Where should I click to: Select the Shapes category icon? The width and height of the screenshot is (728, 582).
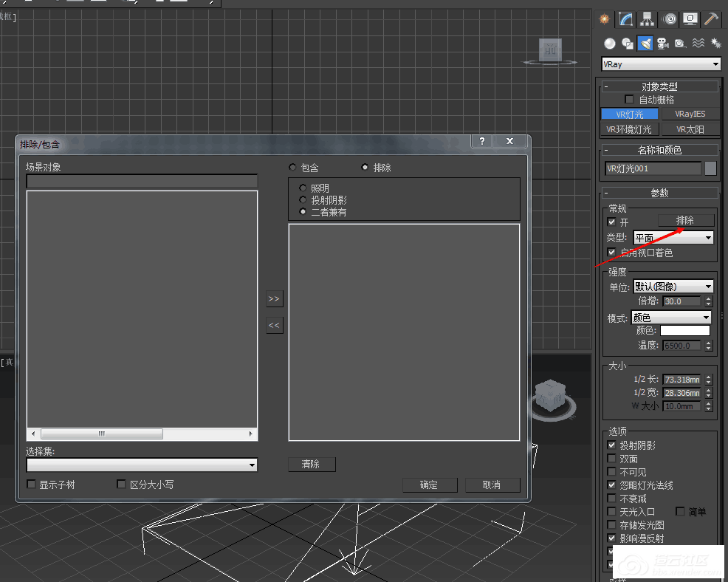pyautogui.click(x=628, y=44)
